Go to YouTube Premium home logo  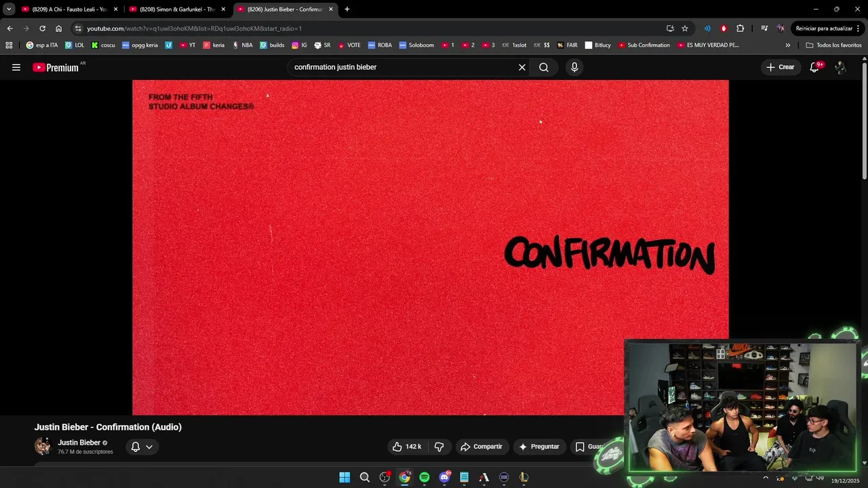coord(56,68)
